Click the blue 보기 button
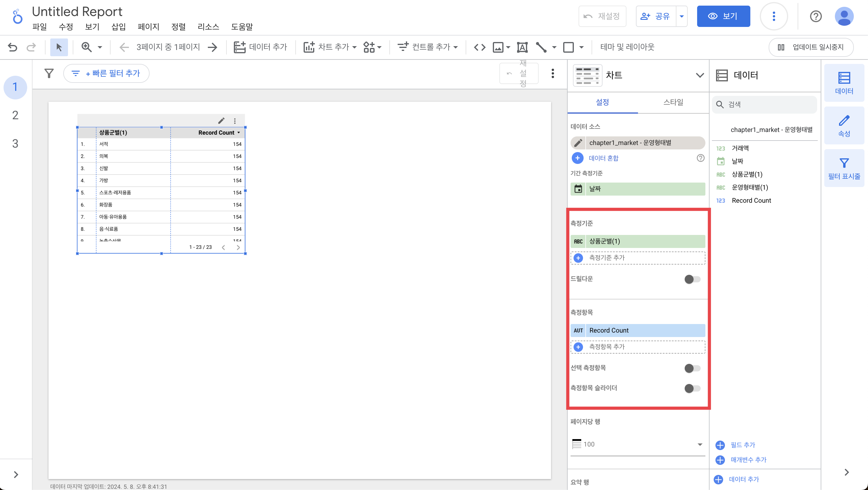Screen dimensions: 868x490 (x=723, y=16)
